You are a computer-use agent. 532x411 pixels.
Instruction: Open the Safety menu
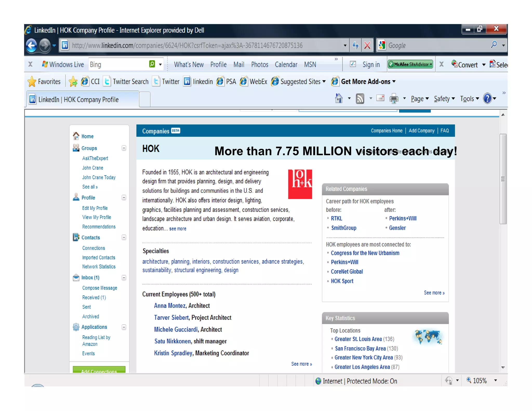pos(444,99)
